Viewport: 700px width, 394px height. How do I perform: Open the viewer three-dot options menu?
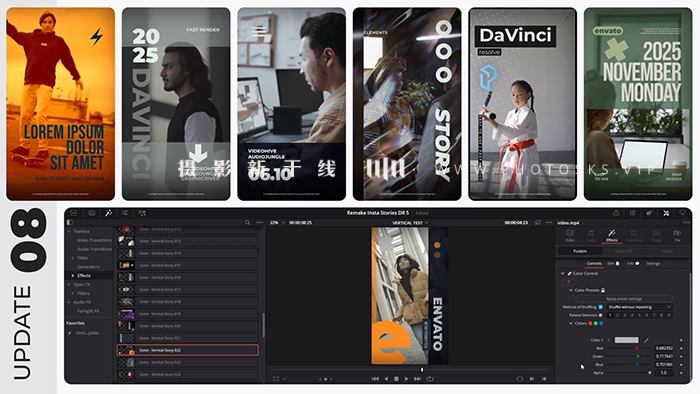point(548,222)
